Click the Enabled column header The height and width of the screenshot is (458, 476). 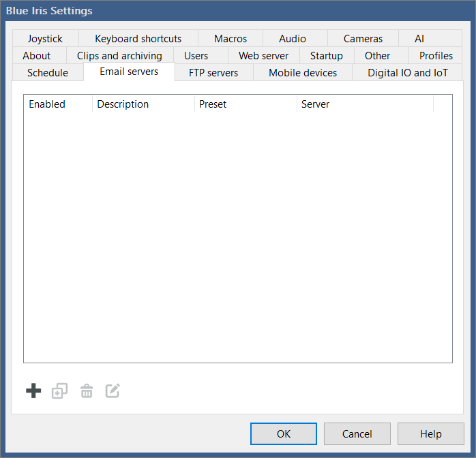(x=58, y=104)
